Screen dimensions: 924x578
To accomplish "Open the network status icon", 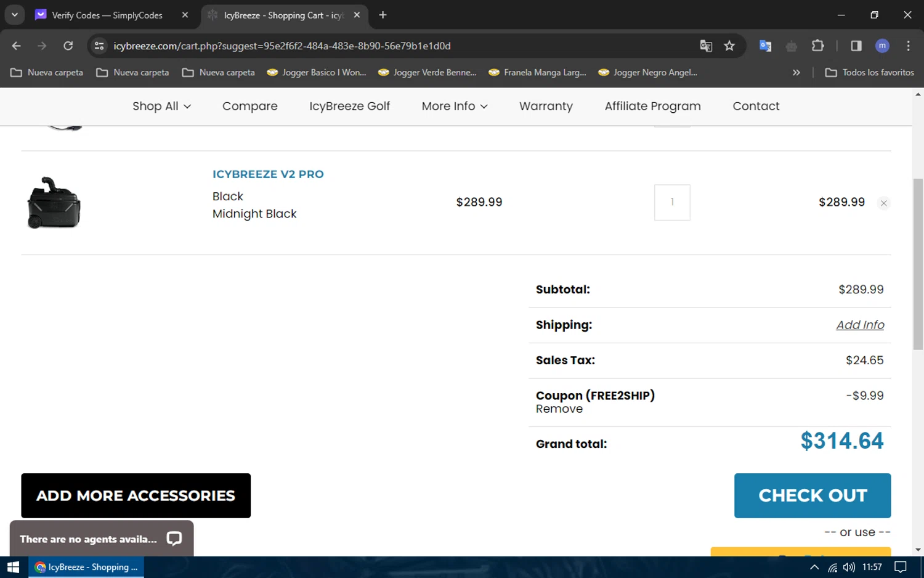I will pos(832,567).
